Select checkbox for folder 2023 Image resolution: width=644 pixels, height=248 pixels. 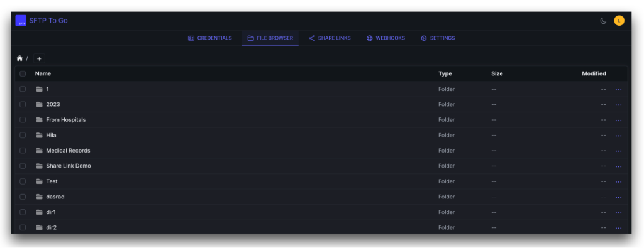tap(23, 104)
